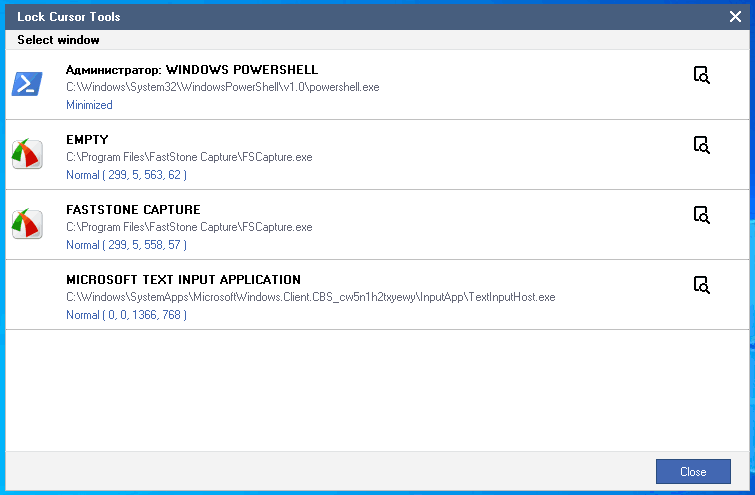Select the 'FASTSTONE CAPTURE' window title

pyautogui.click(x=133, y=209)
